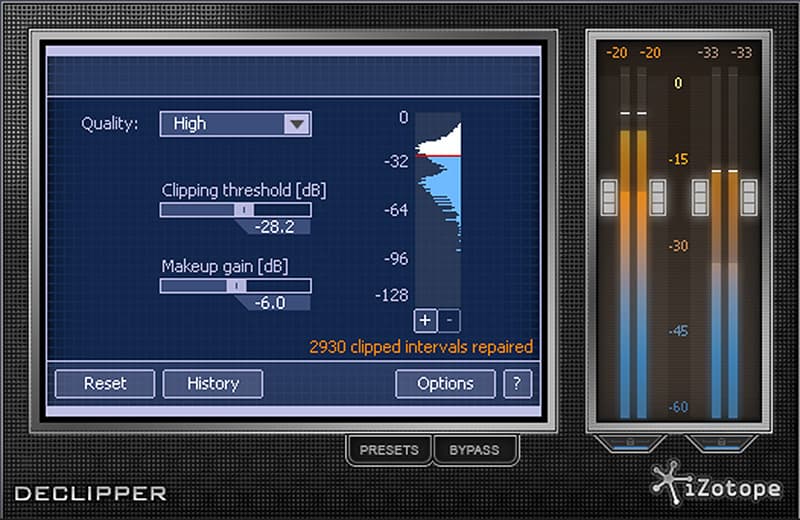Click the white clipped region of histogram
800x520 pixels.
click(x=448, y=144)
